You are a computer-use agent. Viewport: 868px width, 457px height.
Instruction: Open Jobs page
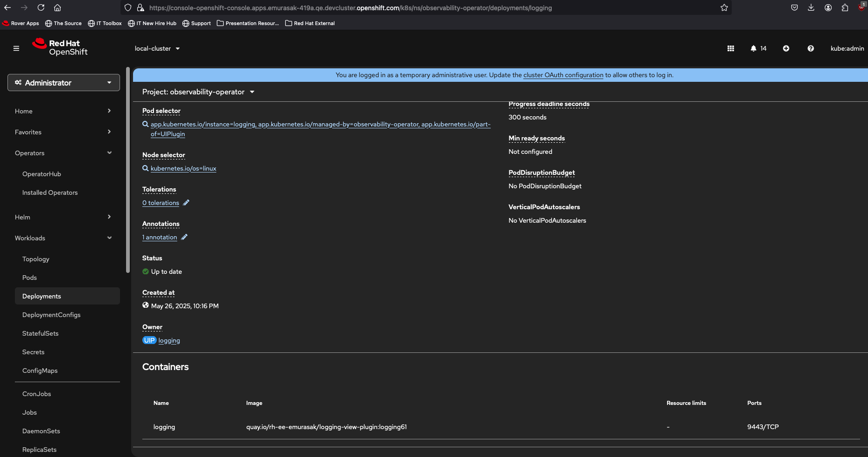(x=30, y=412)
